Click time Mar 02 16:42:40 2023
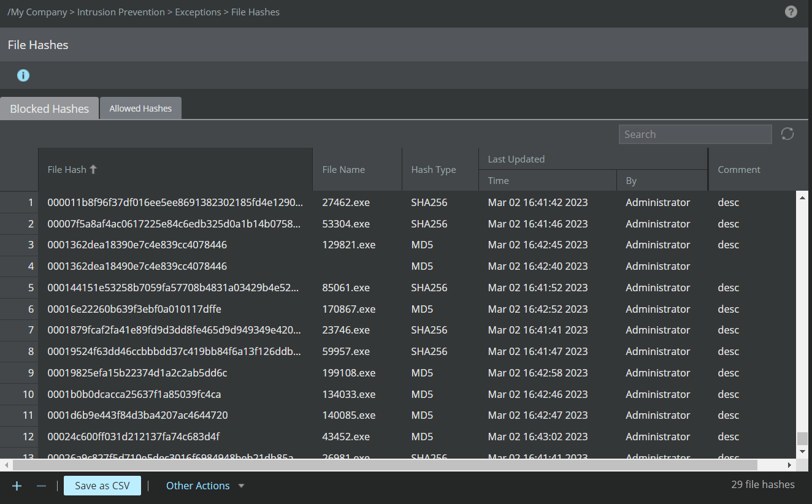This screenshot has width=812, height=504. tap(538, 266)
